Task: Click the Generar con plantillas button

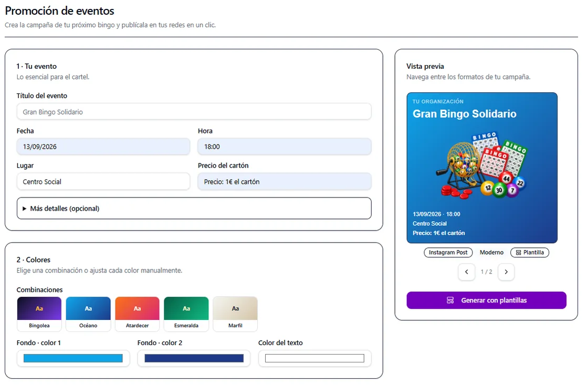Action: click(486, 300)
